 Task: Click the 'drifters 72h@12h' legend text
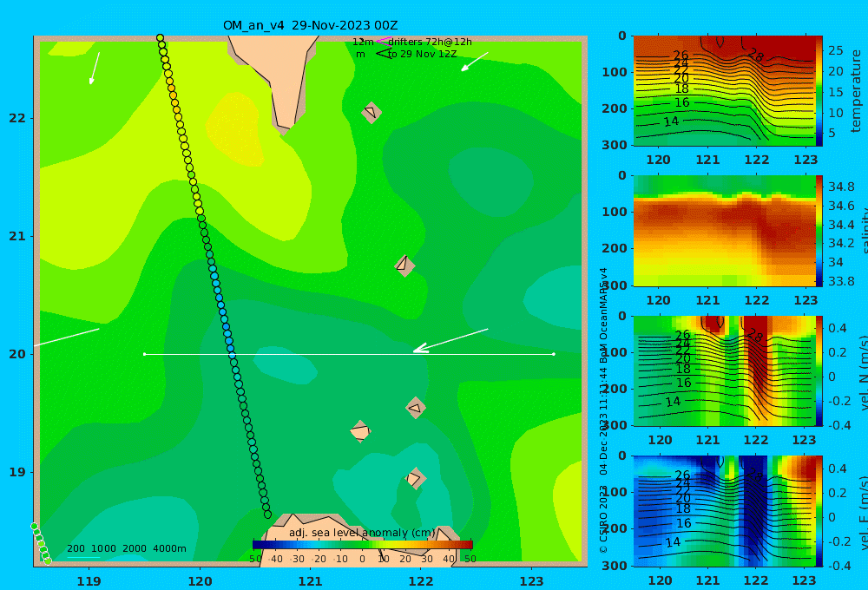pos(430,42)
